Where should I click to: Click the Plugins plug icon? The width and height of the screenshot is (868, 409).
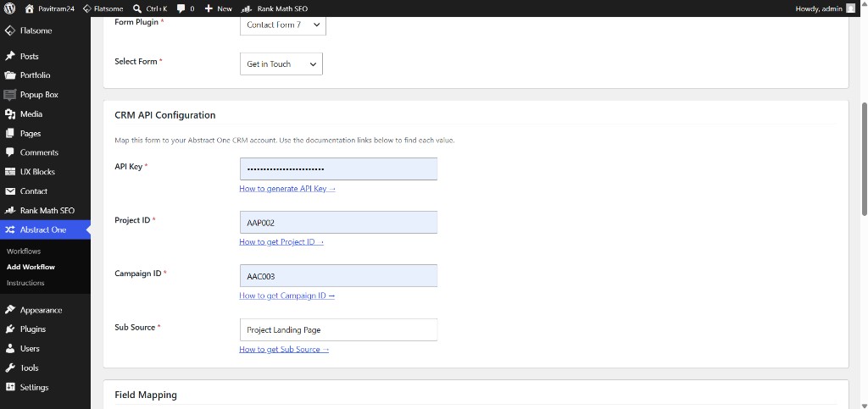[10, 329]
